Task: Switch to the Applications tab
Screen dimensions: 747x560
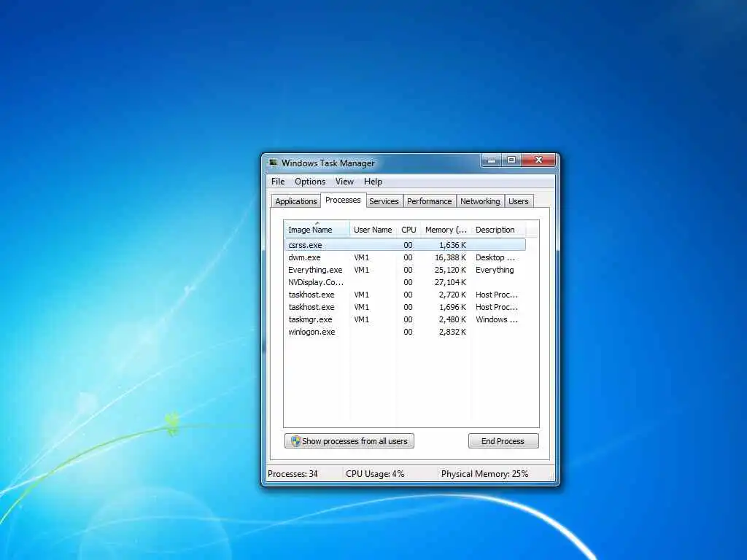Action: (x=296, y=201)
